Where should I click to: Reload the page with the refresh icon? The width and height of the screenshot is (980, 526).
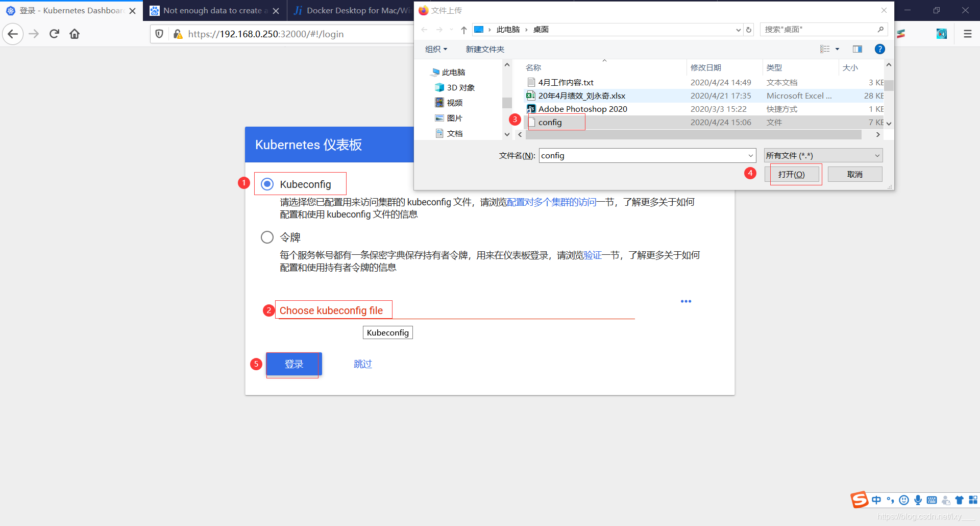coord(54,34)
